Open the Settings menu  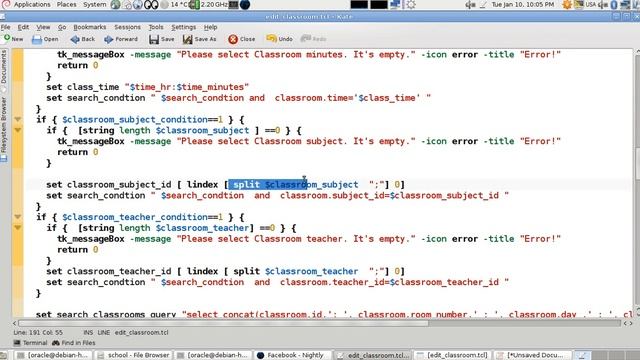[184, 27]
